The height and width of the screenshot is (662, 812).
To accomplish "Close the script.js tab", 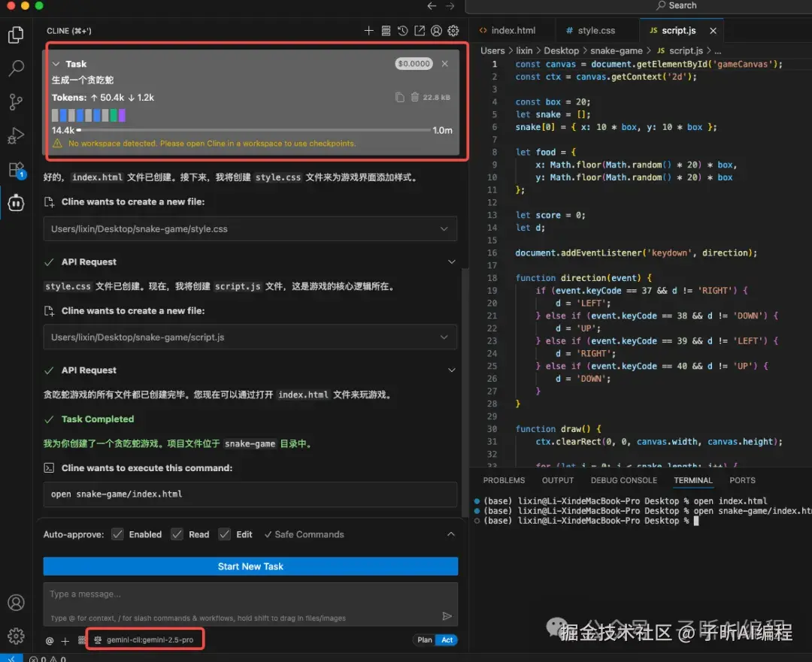I will 713,31.
